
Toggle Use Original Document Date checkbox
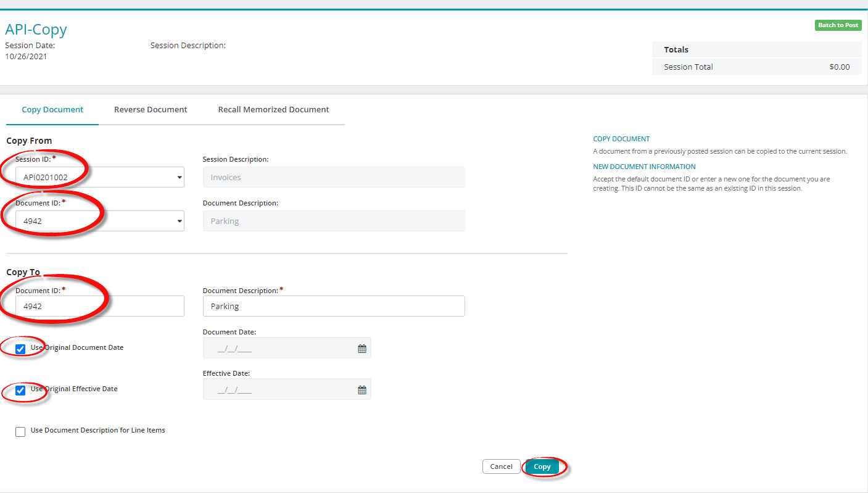coord(20,349)
